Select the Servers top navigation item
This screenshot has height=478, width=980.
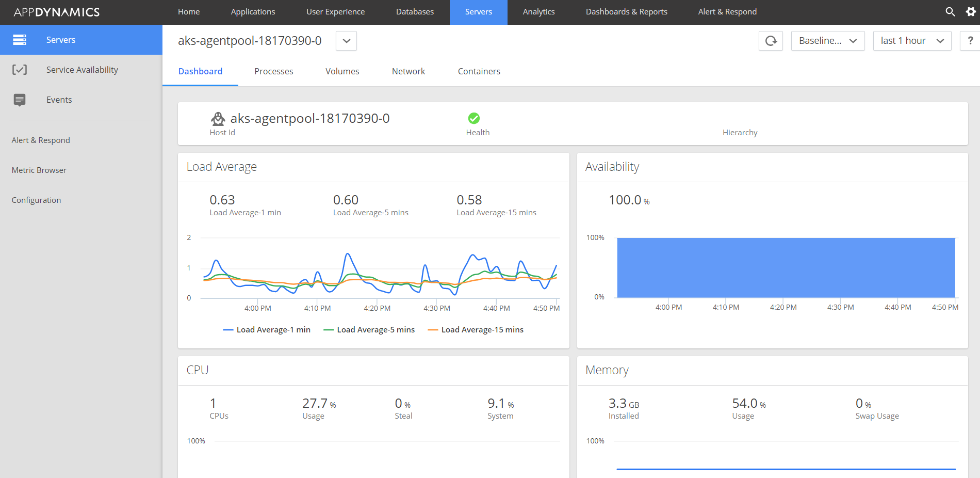(x=479, y=12)
